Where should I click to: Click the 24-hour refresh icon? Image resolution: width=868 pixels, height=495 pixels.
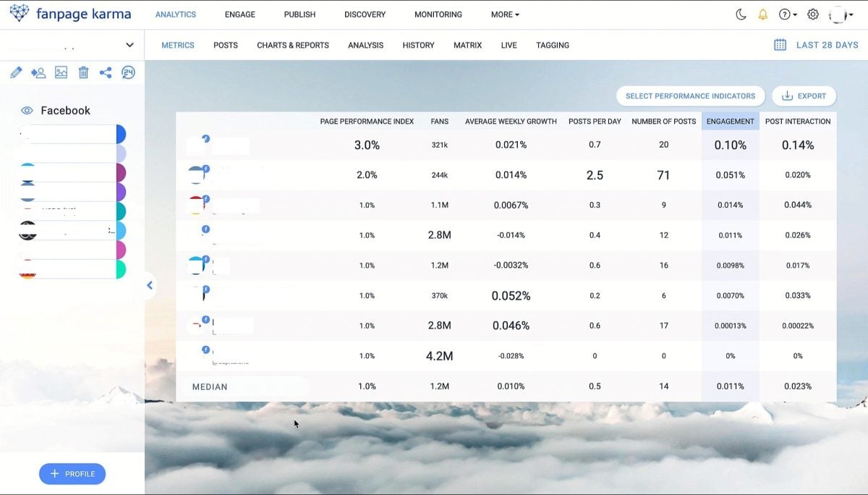[128, 72]
